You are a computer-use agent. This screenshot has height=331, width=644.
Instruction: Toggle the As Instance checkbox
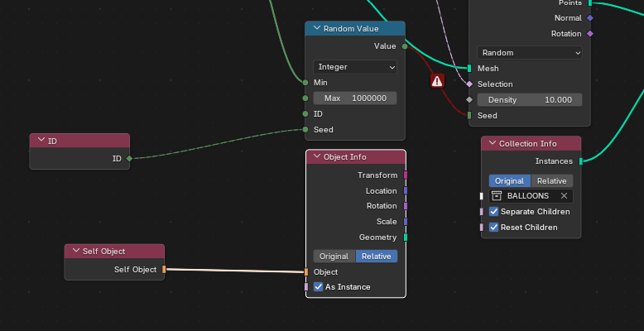tap(319, 286)
